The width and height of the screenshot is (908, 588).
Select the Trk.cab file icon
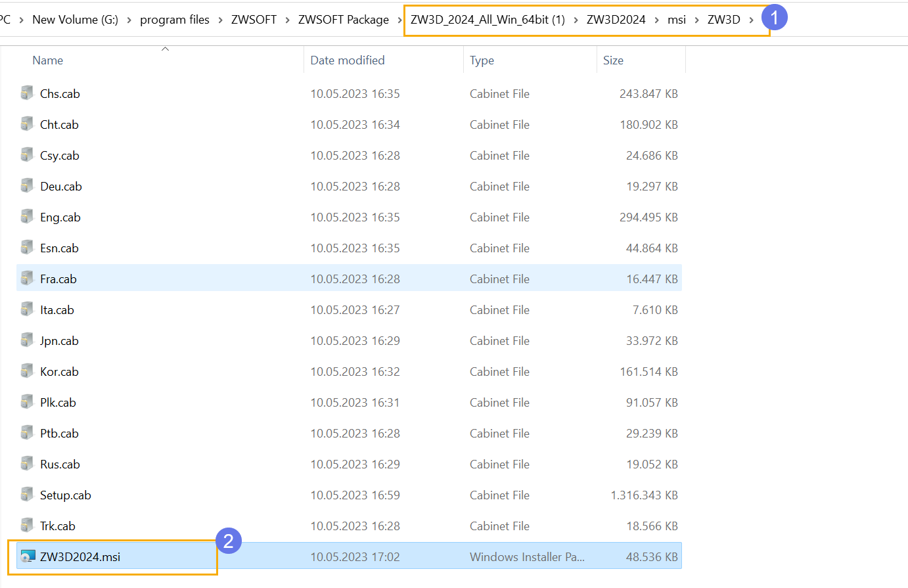click(27, 526)
